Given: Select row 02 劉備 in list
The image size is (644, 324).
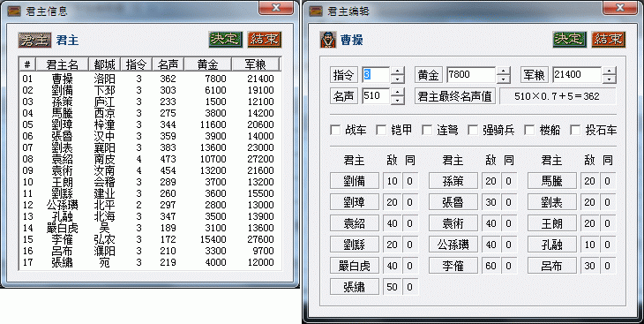Looking at the screenshot, I should (150, 90).
